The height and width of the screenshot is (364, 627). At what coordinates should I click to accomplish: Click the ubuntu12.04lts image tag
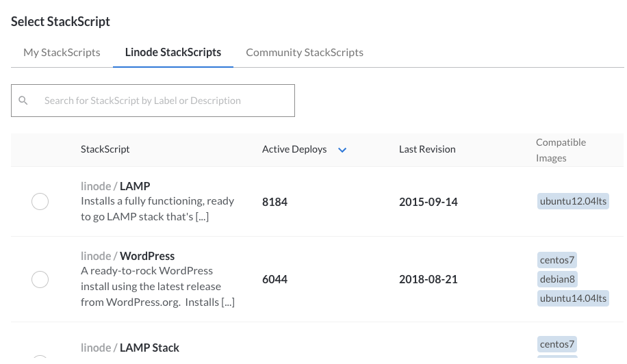pos(573,202)
